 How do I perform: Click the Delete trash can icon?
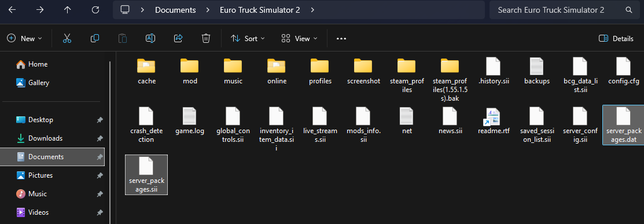click(206, 38)
